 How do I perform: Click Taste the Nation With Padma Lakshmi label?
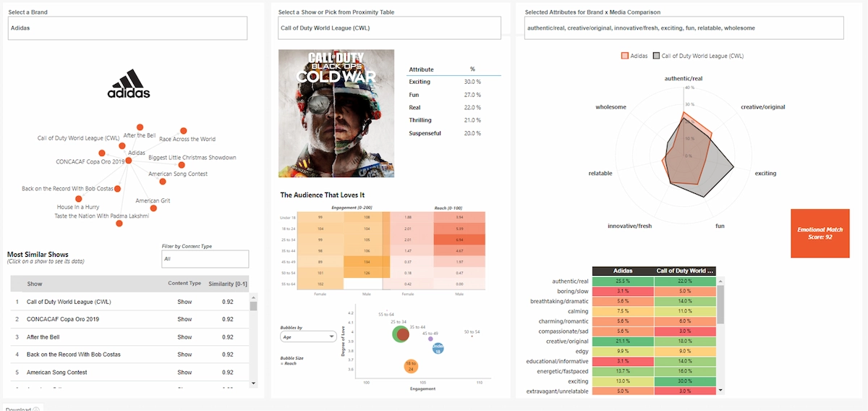(101, 216)
